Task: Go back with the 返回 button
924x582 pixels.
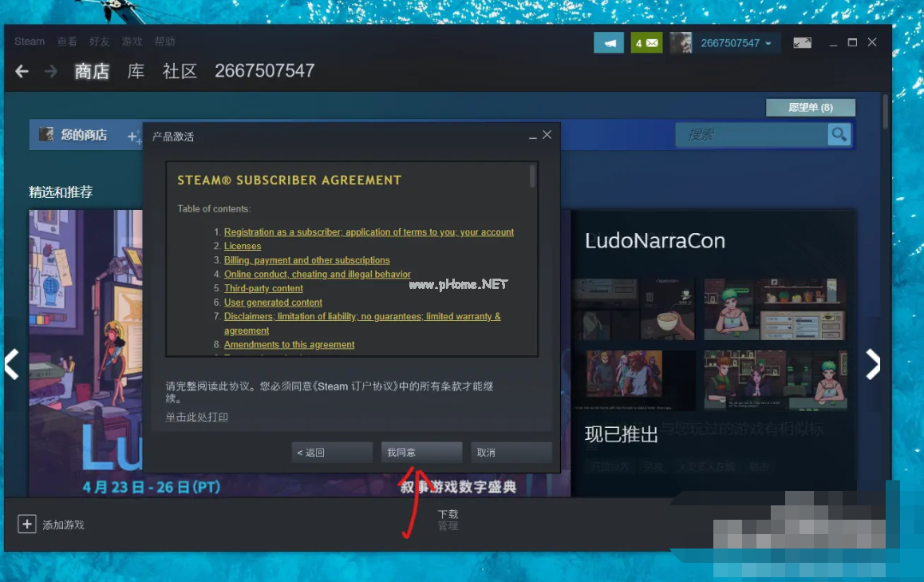Action: point(332,452)
